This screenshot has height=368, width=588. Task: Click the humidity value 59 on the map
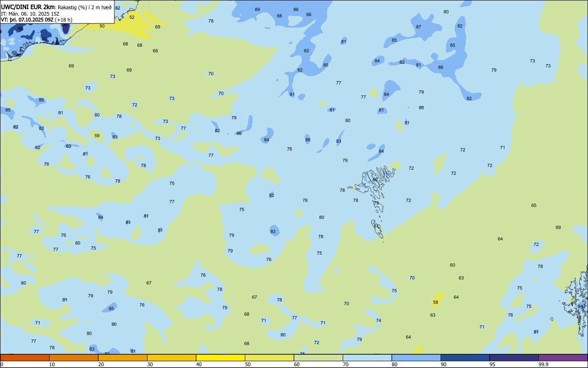click(x=97, y=135)
